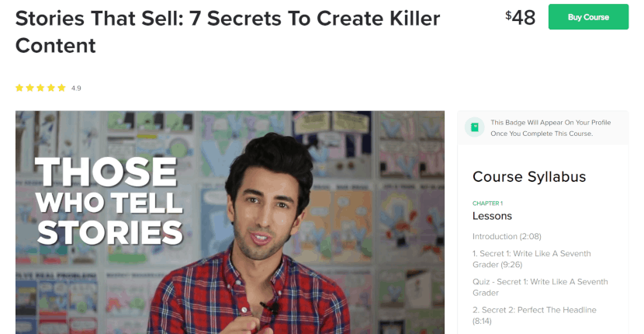Open Secret 2: Perfect The Headline lesson
This screenshot has width=644, height=334.
535,315
